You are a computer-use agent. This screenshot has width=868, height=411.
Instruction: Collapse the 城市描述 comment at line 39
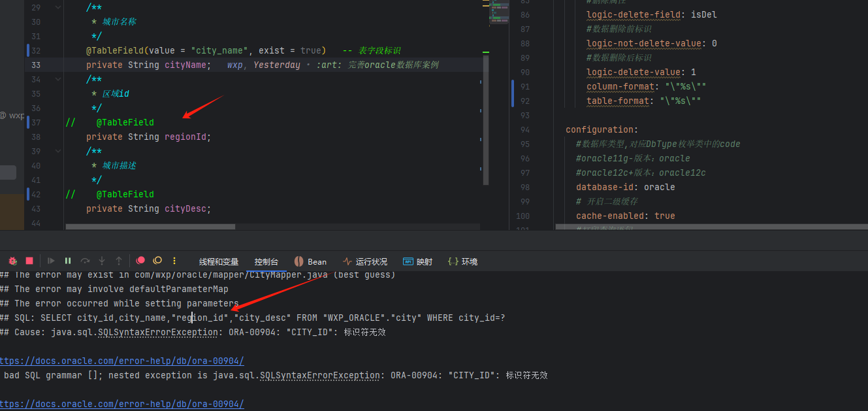pos(58,152)
